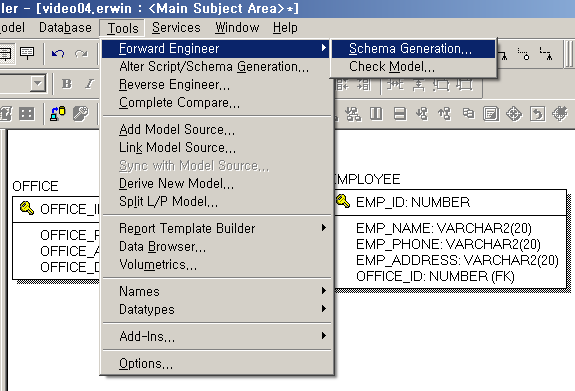This screenshot has height=391, width=575.
Task: Select Add Model Source menu entry
Action: (217, 129)
